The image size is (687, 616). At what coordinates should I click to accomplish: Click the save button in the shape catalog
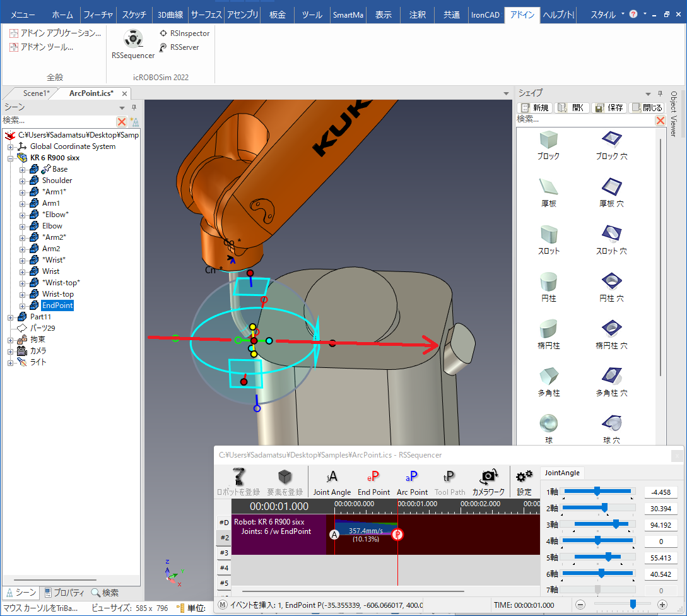coord(609,108)
